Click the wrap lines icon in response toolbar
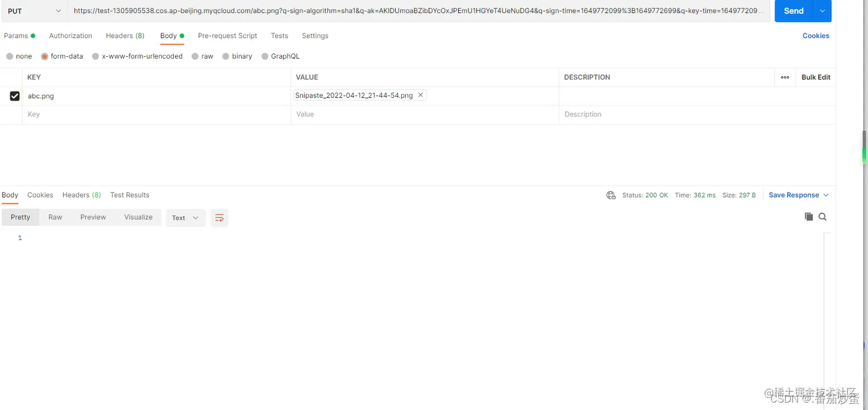 pyautogui.click(x=219, y=218)
